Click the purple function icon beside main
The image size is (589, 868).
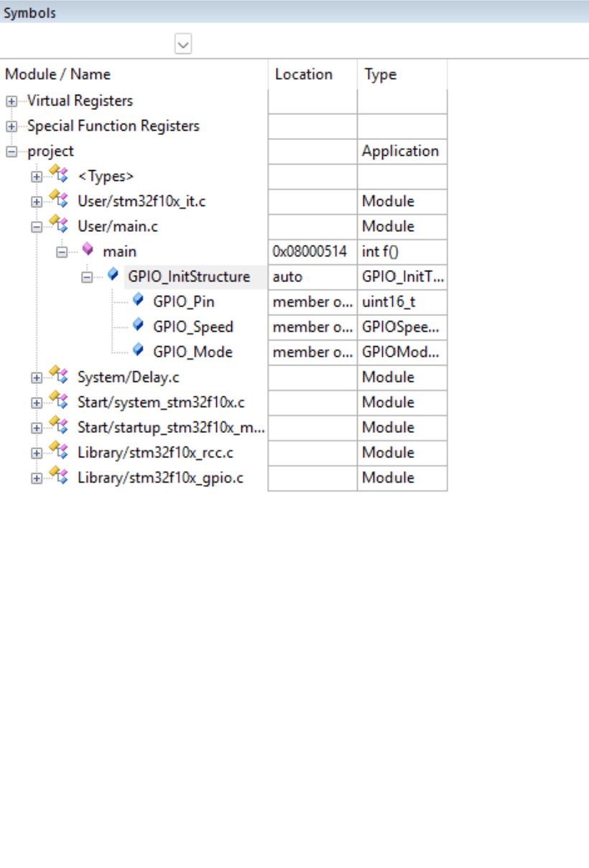pos(88,251)
